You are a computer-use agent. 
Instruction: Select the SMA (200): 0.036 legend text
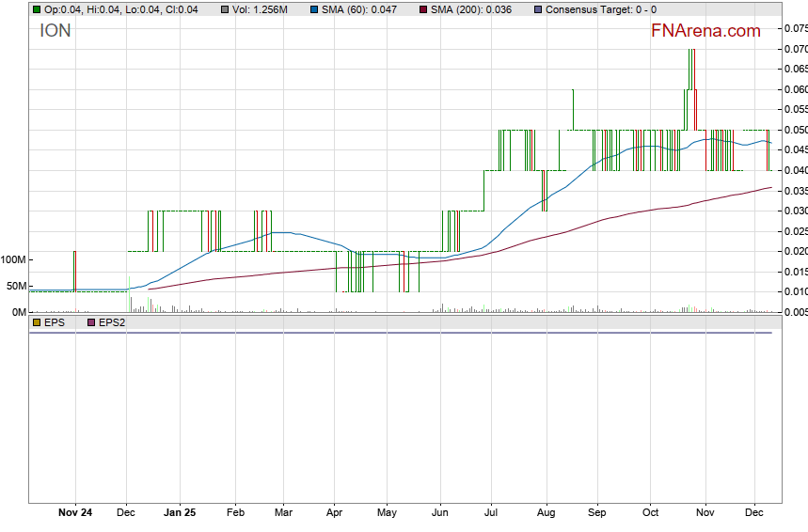click(x=470, y=9)
